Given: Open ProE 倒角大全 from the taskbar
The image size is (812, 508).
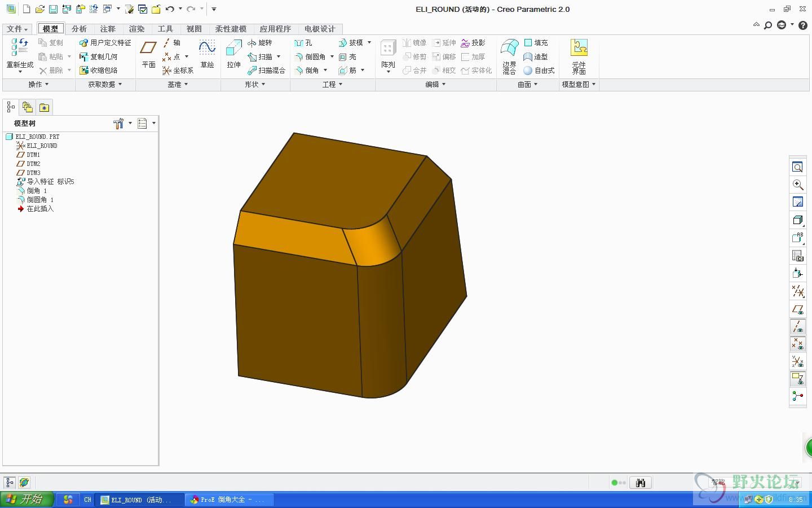Looking at the screenshot, I should (x=230, y=500).
